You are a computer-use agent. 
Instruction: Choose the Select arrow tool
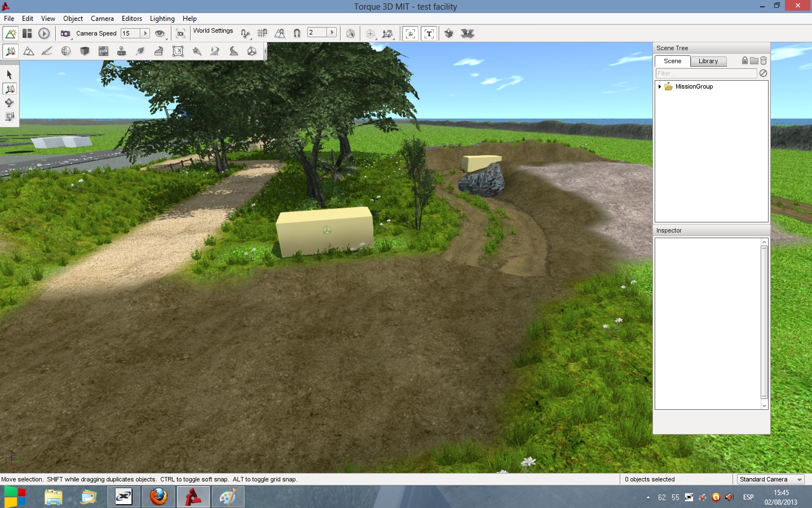(x=9, y=75)
